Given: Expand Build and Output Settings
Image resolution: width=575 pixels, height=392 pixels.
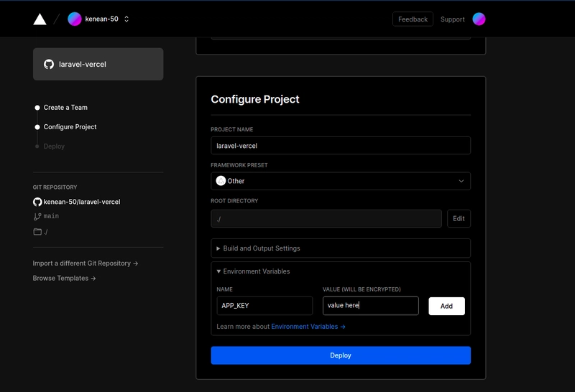Looking at the screenshot, I should 341,248.
